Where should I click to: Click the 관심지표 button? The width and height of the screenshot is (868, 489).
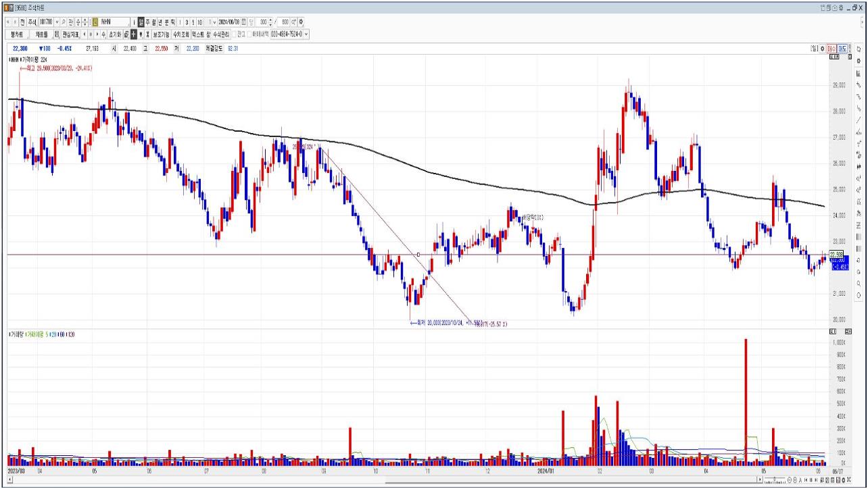pos(70,34)
